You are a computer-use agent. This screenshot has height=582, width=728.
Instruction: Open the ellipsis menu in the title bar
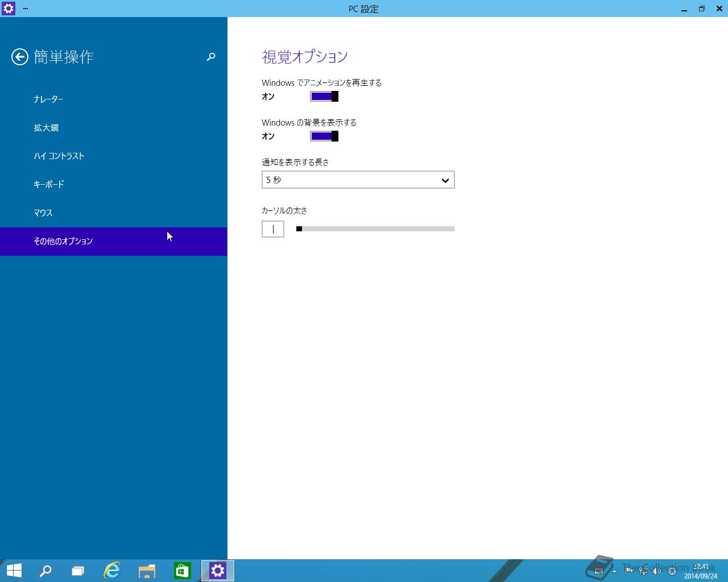coord(26,9)
